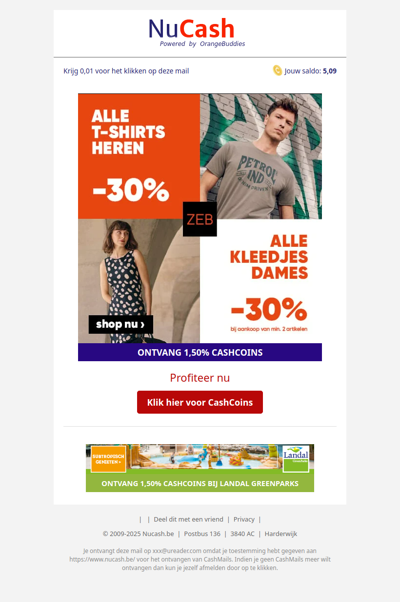Click the orange Subtropisch genieten badge
The height and width of the screenshot is (602, 400).
(x=108, y=459)
